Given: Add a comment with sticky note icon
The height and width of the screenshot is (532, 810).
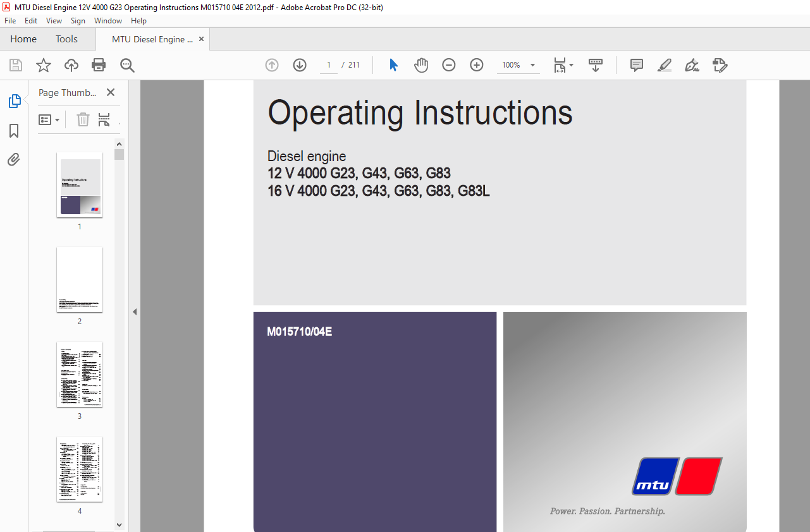Looking at the screenshot, I should [x=637, y=65].
